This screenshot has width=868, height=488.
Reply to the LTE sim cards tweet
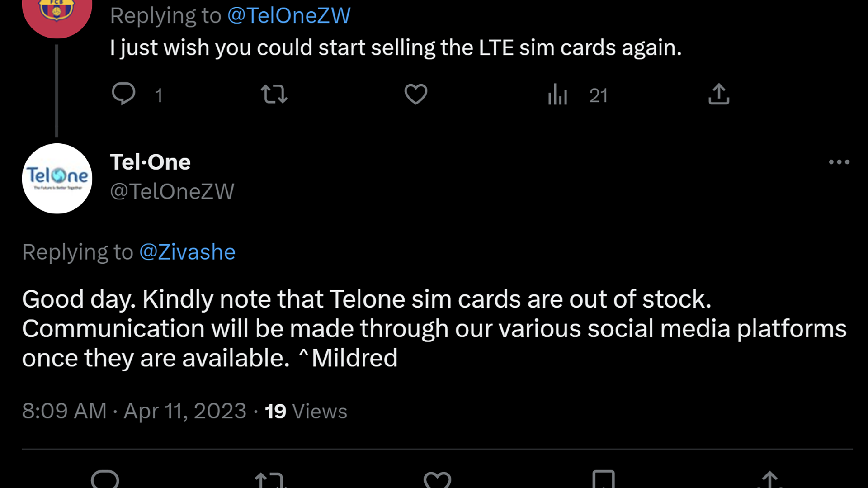coord(124,94)
